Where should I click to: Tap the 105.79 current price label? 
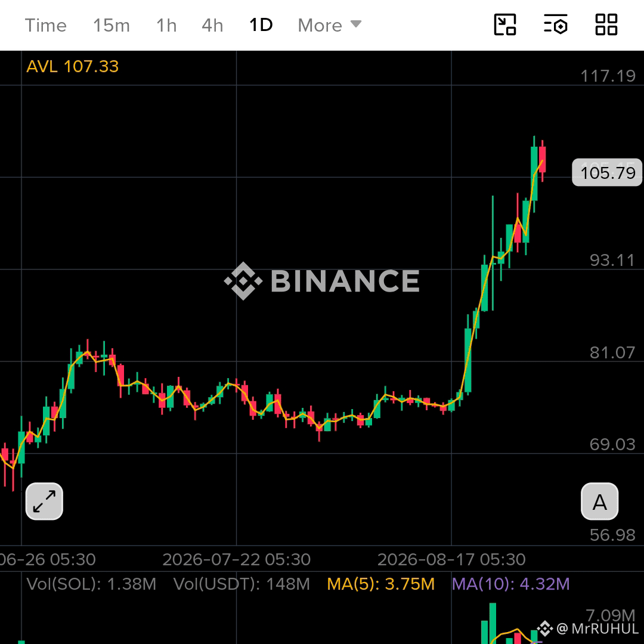click(x=607, y=172)
